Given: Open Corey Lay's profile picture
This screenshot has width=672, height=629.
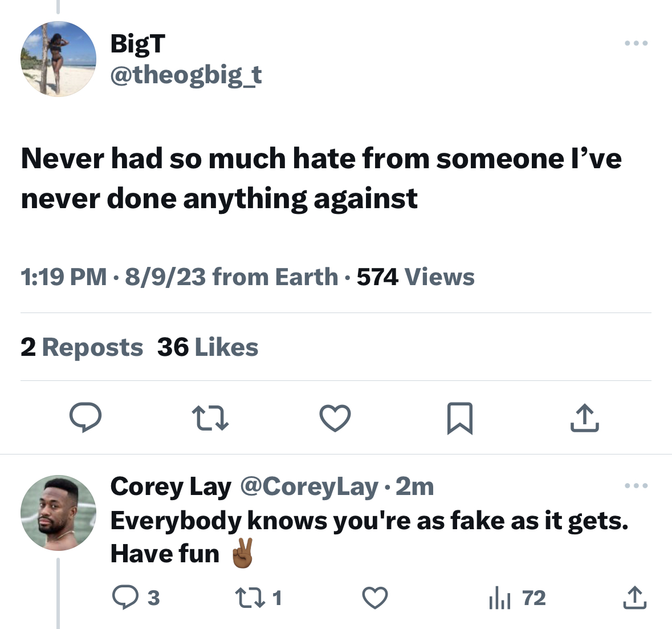Looking at the screenshot, I should 58,512.
